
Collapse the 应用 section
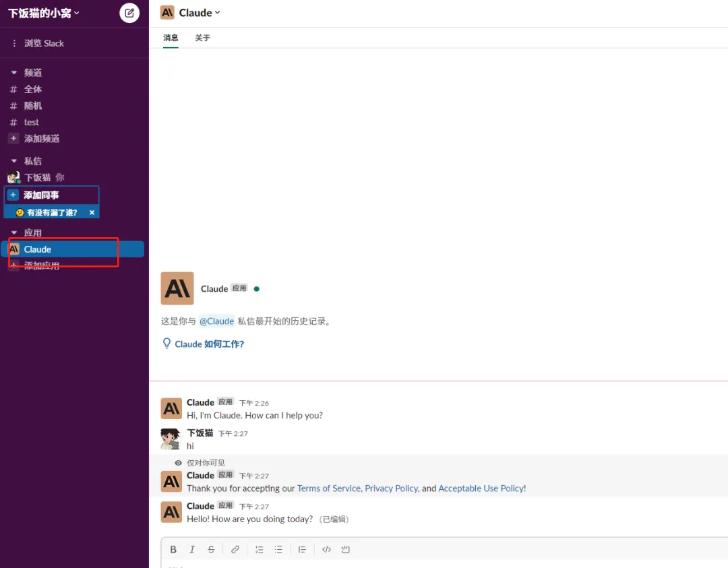coord(14,232)
